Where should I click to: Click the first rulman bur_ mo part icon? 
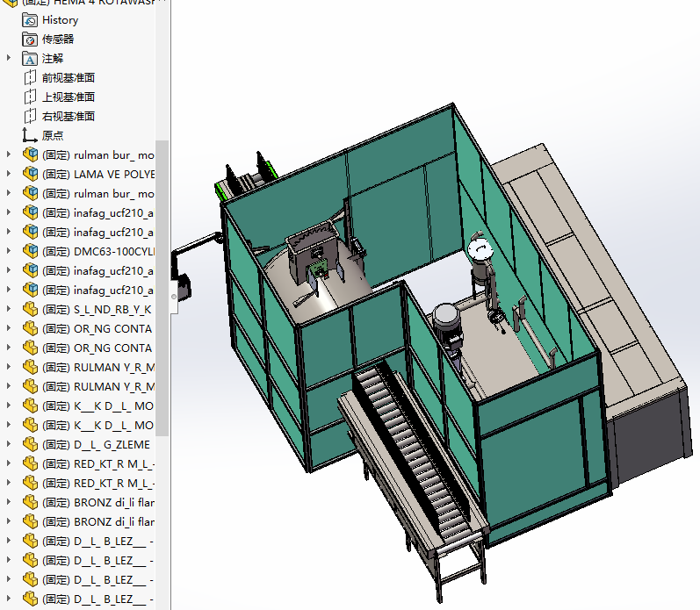click(x=31, y=154)
